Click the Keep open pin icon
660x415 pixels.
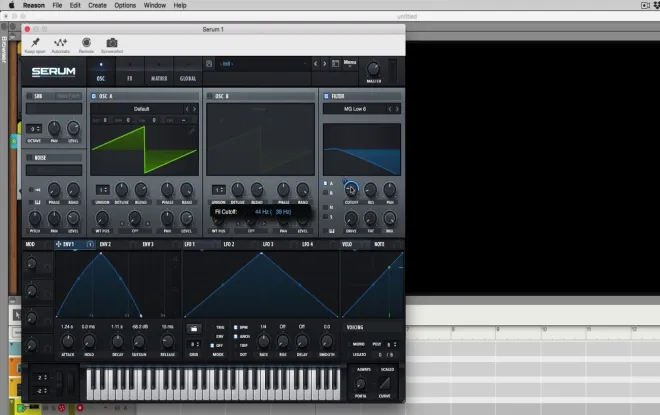pos(35,43)
